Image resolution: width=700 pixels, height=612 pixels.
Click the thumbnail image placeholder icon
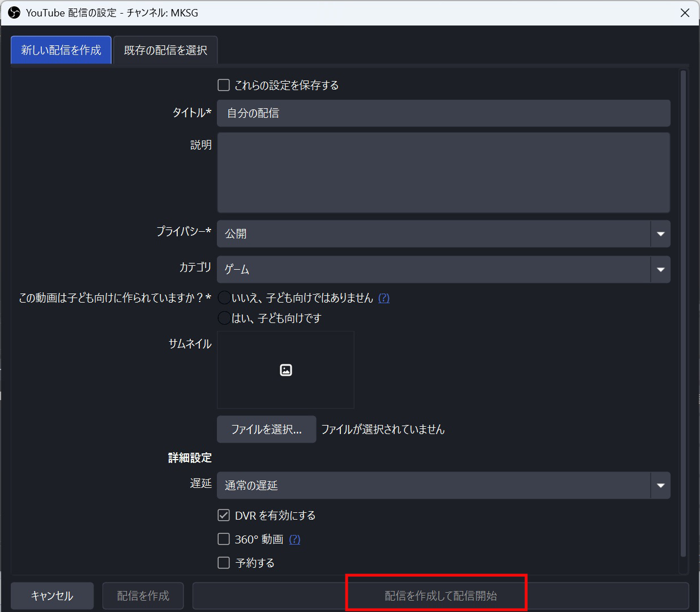(286, 370)
